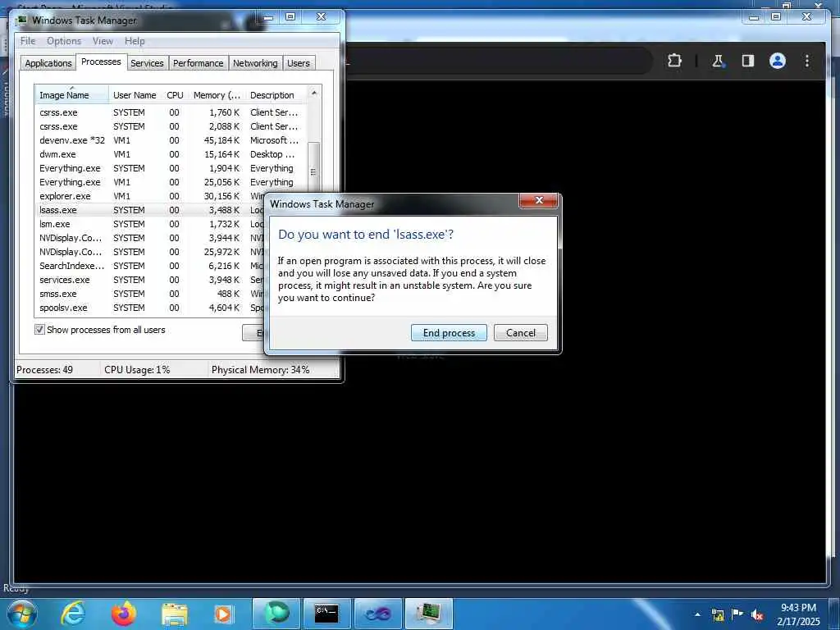Open the Action Center flag tray icon

click(737, 614)
